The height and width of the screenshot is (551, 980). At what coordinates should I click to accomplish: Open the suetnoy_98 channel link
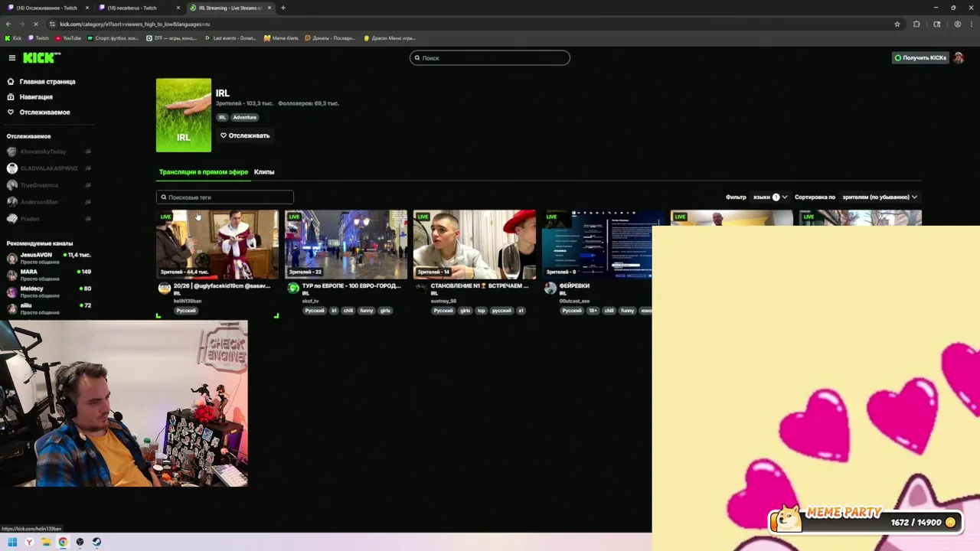[443, 302]
